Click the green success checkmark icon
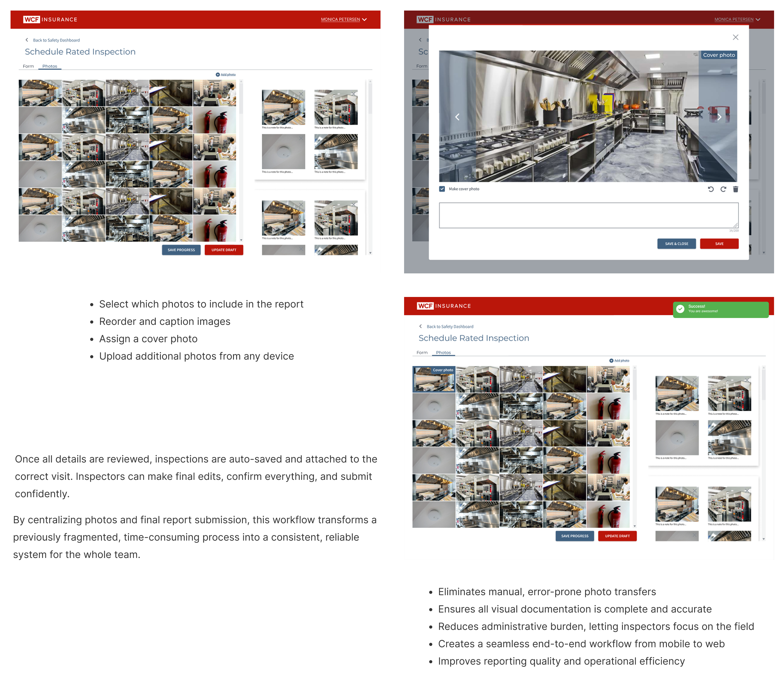This screenshot has height=677, width=784. (680, 309)
